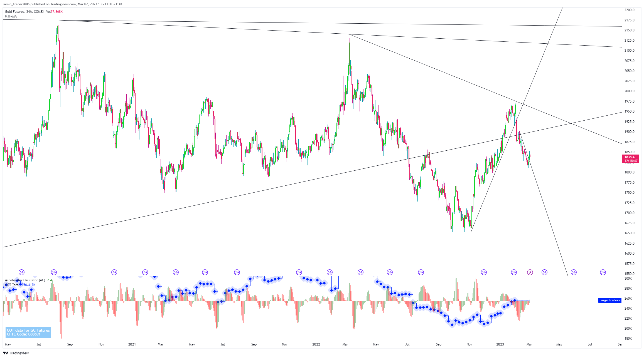644x358 pixels.
Task: Click the published-by ramin_trader2006 header text
Action: pos(62,4)
